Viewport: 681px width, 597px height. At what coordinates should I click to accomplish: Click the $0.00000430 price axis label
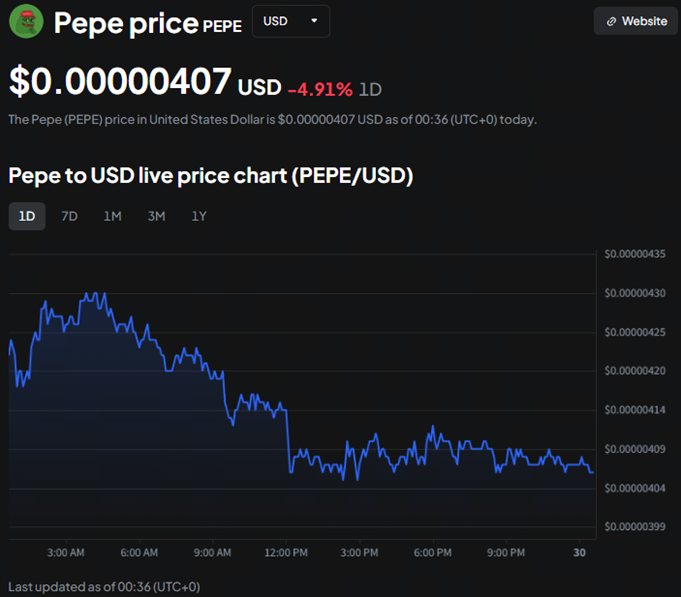click(637, 293)
